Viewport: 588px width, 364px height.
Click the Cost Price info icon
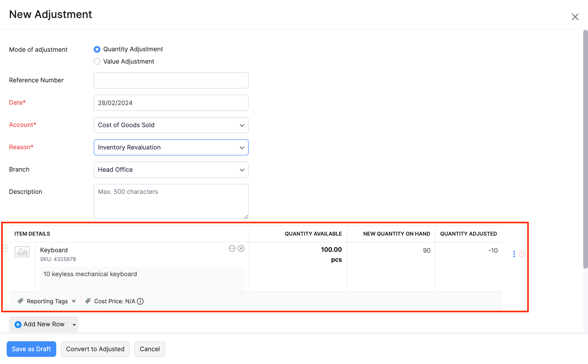coord(140,301)
